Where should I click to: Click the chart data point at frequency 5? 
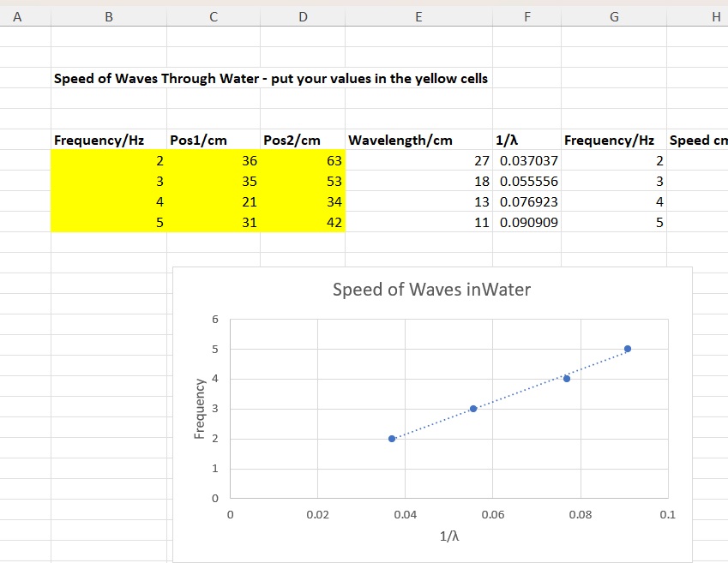[x=628, y=349]
